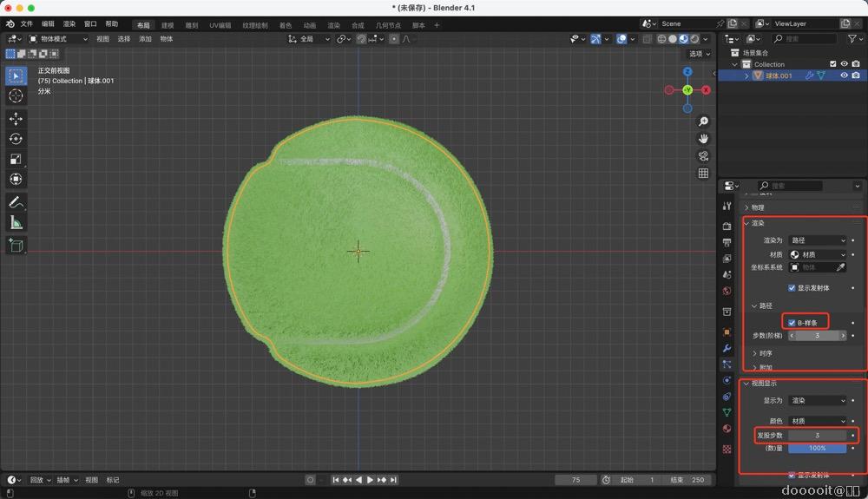Switch to the UV编辑 workspace tab

pos(220,25)
